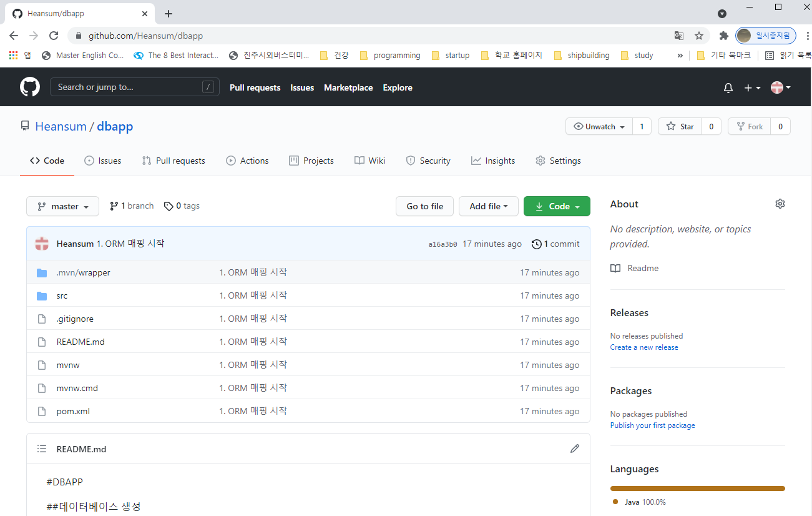Screen dimensions: 812x516
Task: Click the src folder icon
Action: click(42, 295)
